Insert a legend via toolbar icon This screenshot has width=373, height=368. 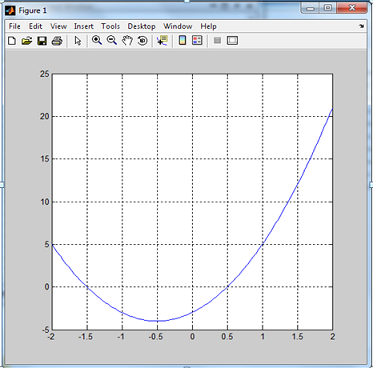coord(197,41)
